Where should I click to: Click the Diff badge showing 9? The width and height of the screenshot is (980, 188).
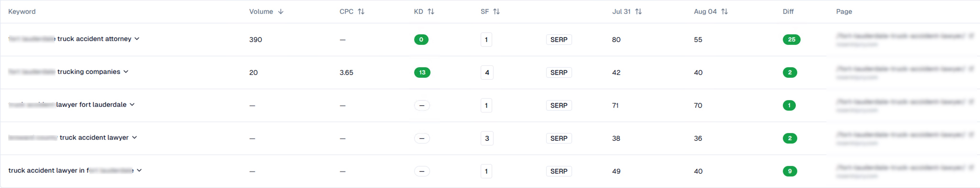pos(790,171)
